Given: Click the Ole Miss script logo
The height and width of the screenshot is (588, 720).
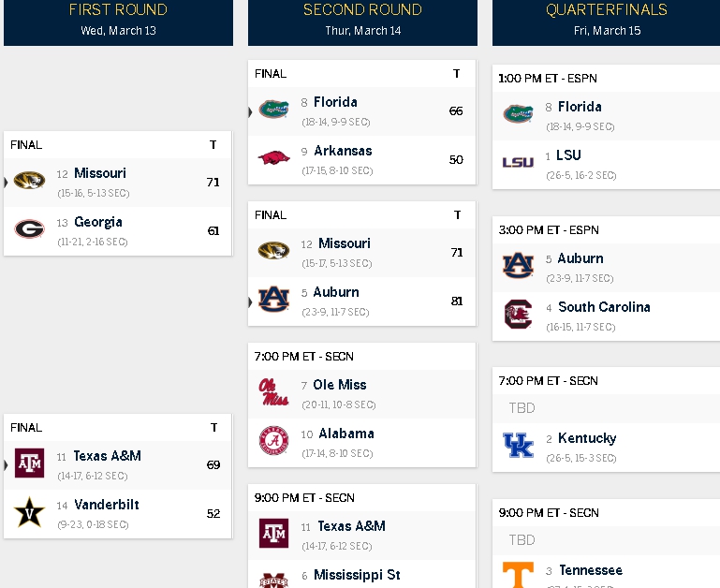Looking at the screenshot, I should point(273,392).
